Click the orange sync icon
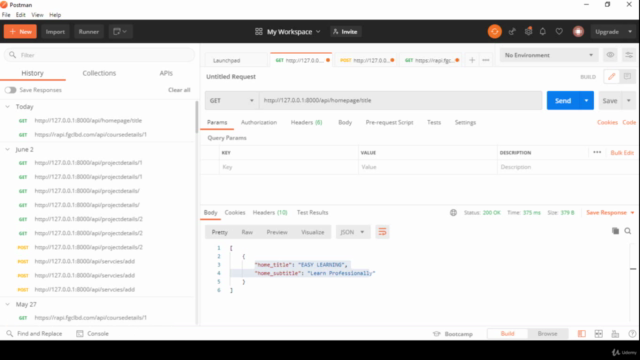The height and width of the screenshot is (360, 640). point(494,31)
